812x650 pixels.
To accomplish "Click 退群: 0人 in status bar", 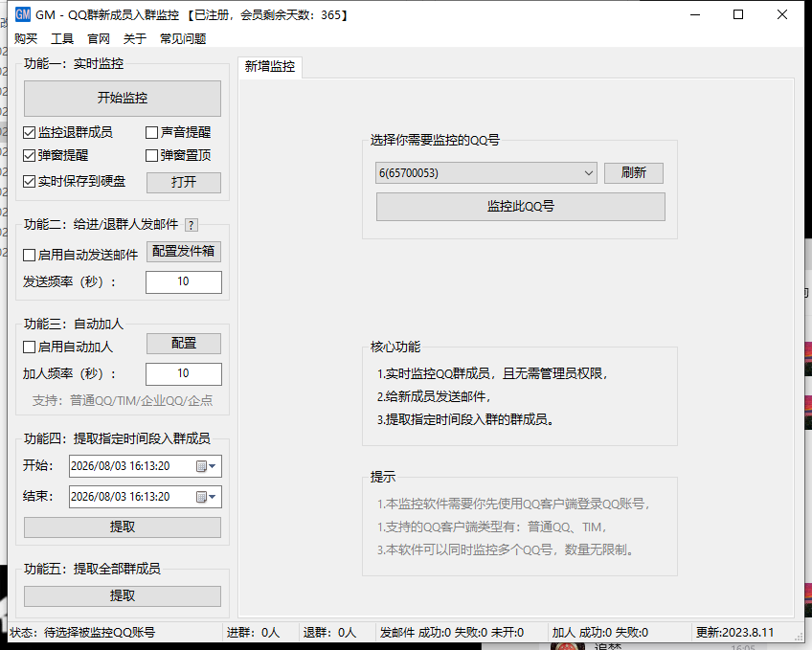I will (329, 633).
